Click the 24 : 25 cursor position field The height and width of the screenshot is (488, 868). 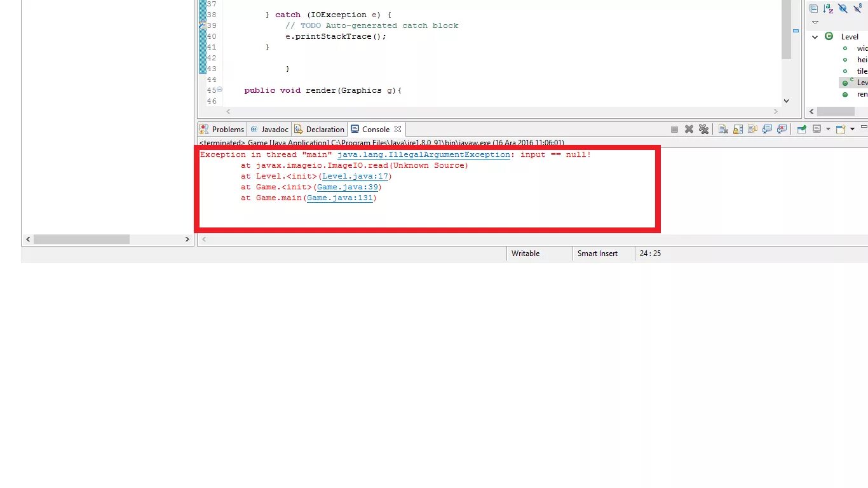[651, 254]
